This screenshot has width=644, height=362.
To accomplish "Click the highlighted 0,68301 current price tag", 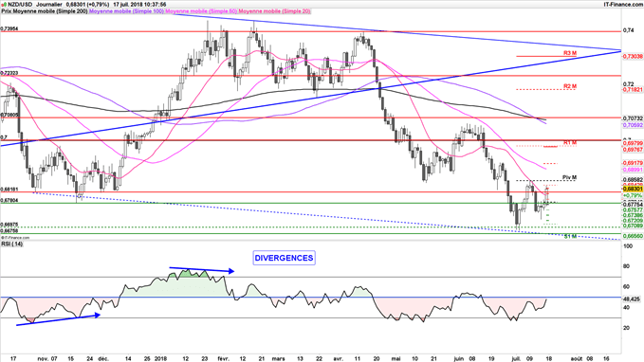I will point(633,189).
